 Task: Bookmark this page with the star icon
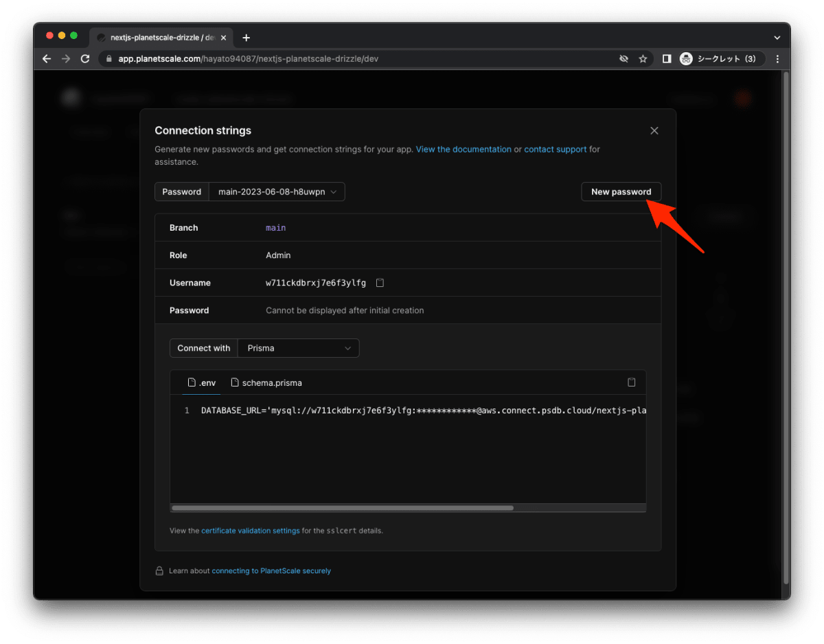[x=643, y=59]
